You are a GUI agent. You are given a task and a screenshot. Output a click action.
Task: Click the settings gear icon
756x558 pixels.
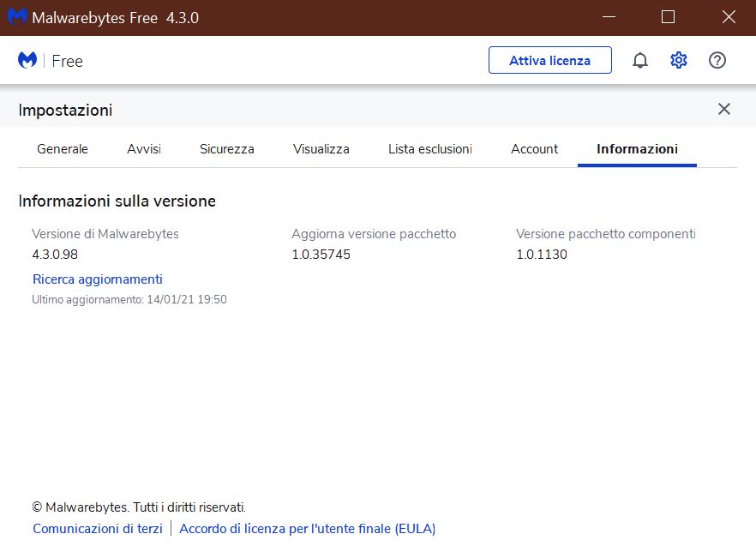pyautogui.click(x=678, y=60)
